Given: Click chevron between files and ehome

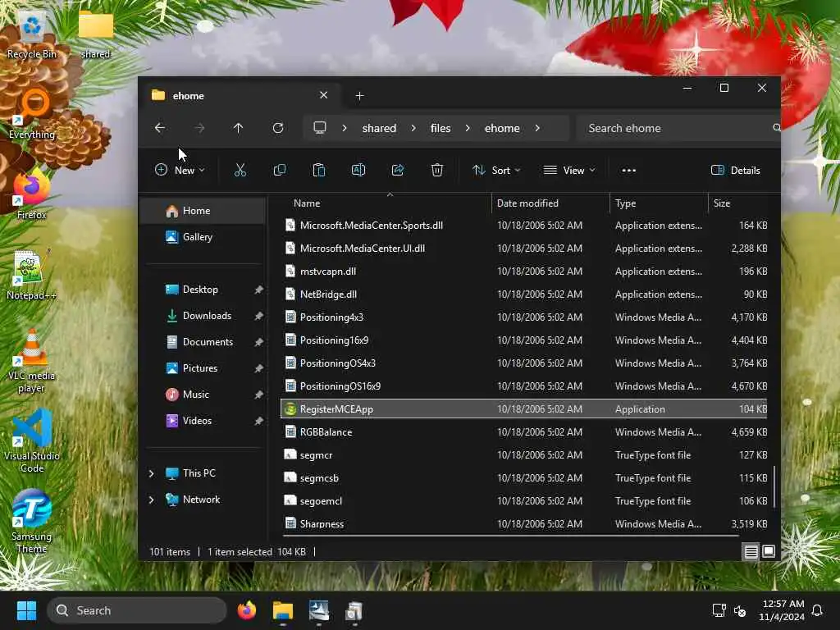Looking at the screenshot, I should [468, 128].
